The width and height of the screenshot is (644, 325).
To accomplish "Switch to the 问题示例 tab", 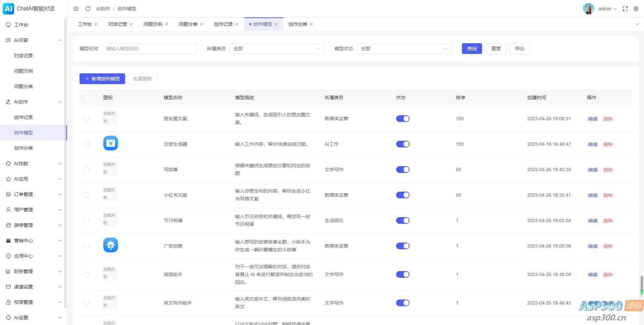I will click(153, 24).
